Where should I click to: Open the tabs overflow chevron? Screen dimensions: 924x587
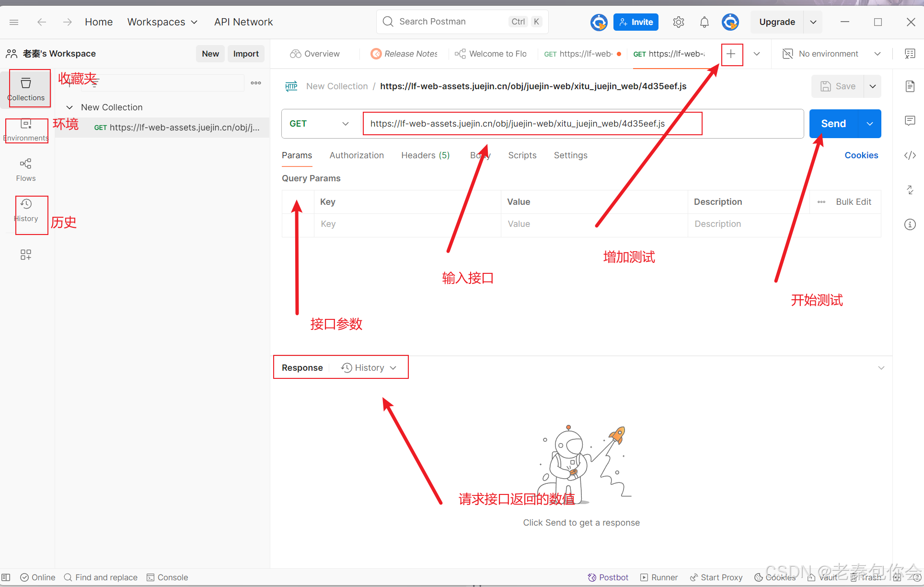(x=757, y=54)
